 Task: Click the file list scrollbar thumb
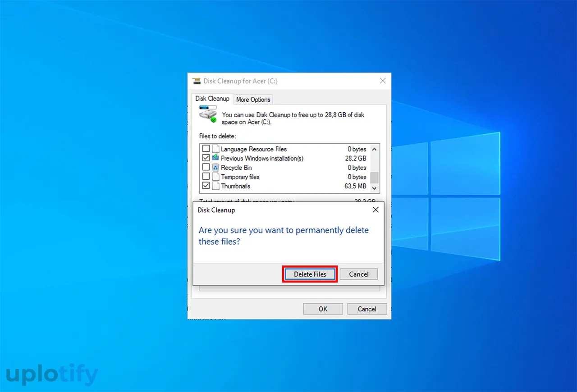click(375, 178)
